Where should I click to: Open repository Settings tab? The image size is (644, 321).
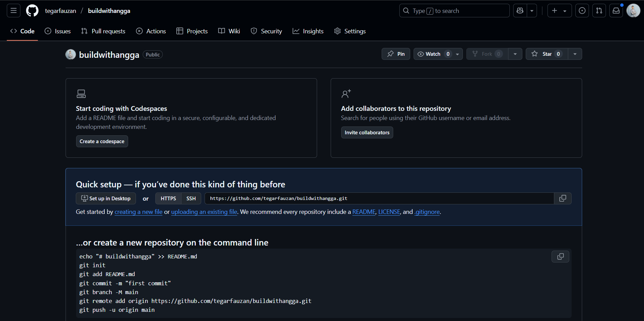[350, 31]
